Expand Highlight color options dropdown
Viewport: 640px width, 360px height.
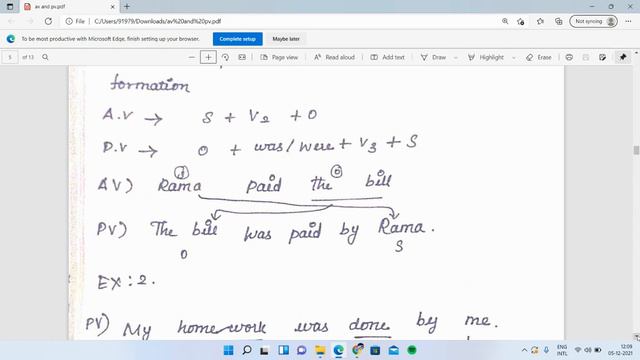(513, 58)
